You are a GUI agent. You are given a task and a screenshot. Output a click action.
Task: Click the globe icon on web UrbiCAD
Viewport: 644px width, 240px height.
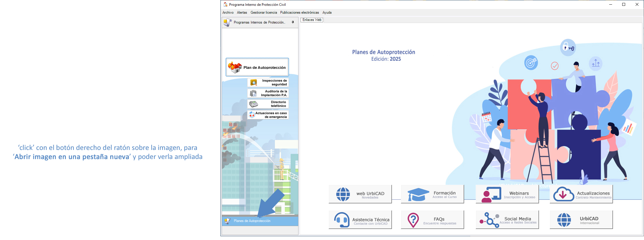343,194
